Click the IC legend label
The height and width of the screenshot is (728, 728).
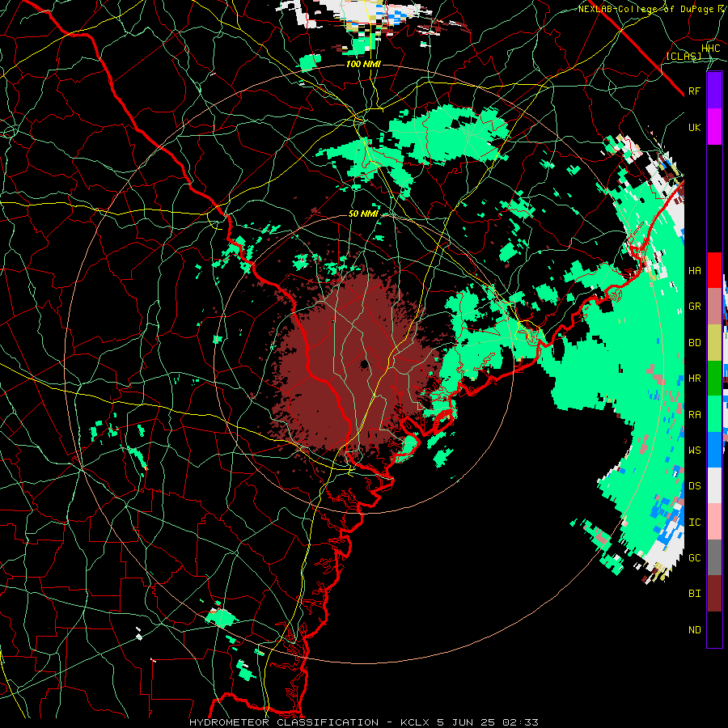click(695, 522)
